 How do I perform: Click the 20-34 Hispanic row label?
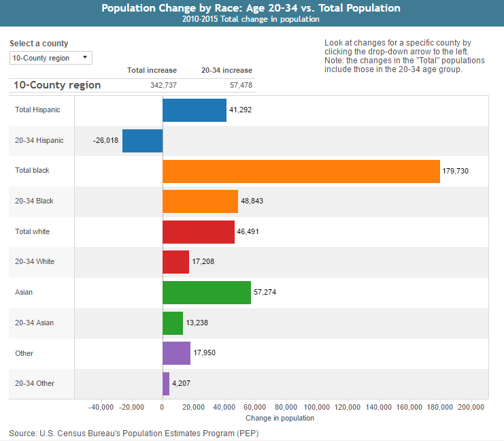(x=39, y=140)
